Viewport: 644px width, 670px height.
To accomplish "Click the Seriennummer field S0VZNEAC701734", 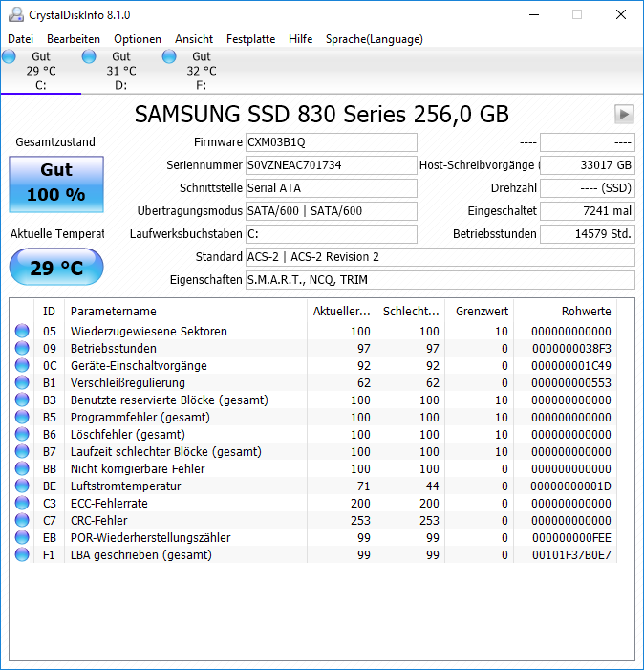I will coord(332,165).
